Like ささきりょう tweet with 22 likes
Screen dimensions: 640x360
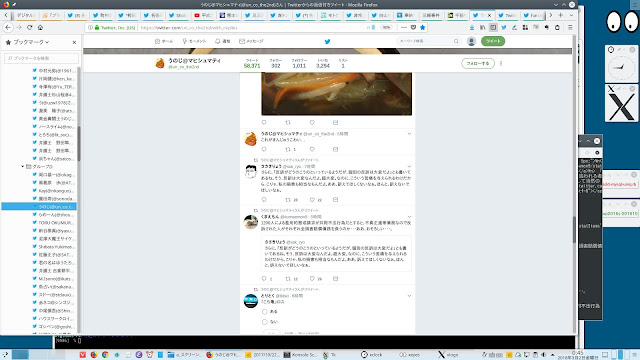point(312,200)
